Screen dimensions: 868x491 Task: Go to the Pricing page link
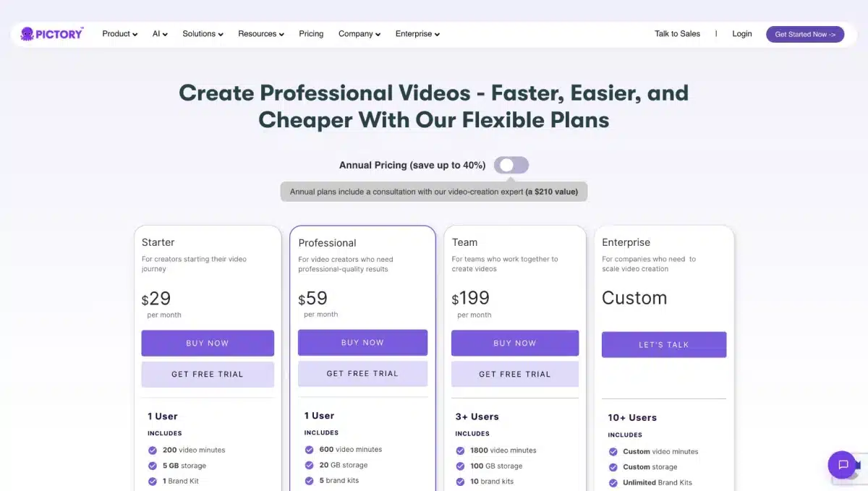[311, 34]
